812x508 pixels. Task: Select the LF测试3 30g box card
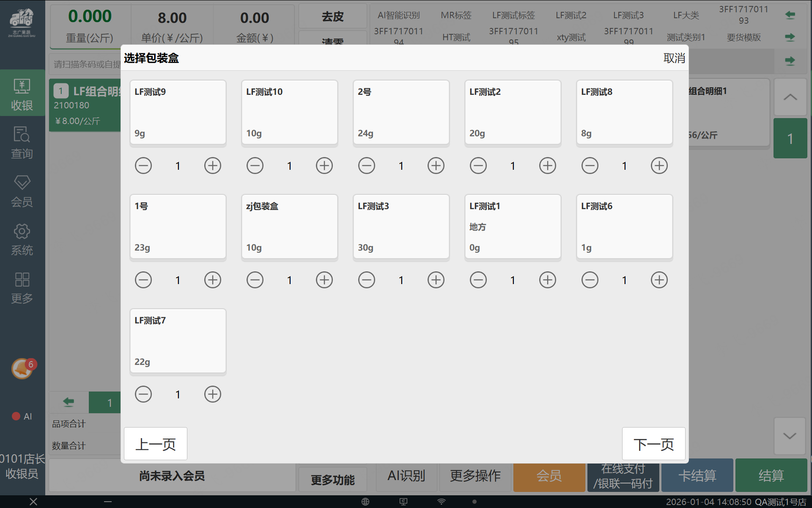pyautogui.click(x=401, y=226)
